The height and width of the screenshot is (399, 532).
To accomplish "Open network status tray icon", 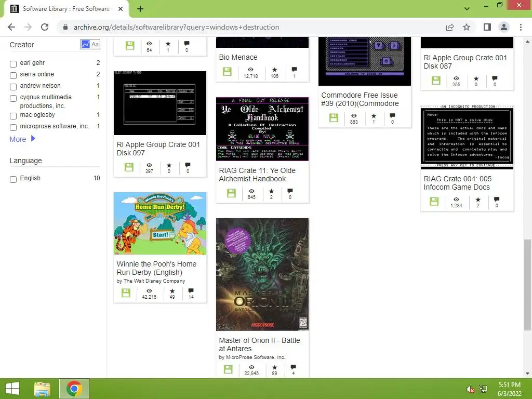I will coord(483,389).
